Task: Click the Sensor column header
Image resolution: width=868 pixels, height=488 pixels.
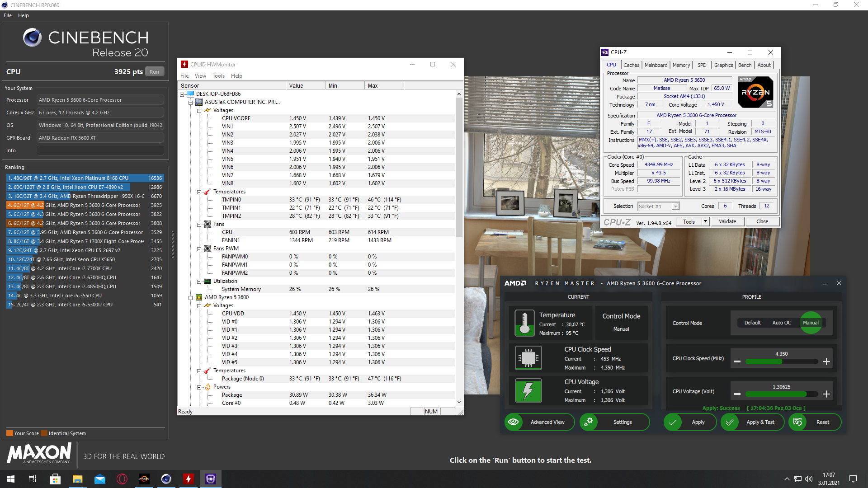Action: pos(232,85)
